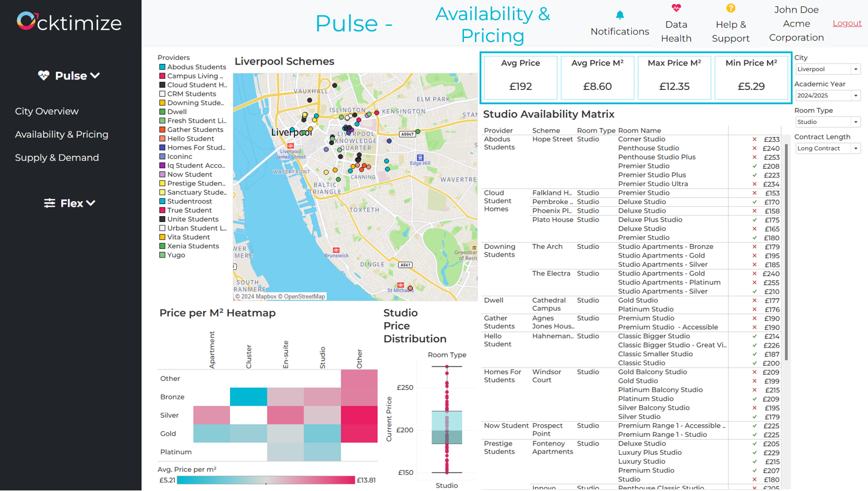Toggle Urban Student L.. provider legend box
Image resolution: width=868 pixels, height=491 pixels.
(163, 228)
